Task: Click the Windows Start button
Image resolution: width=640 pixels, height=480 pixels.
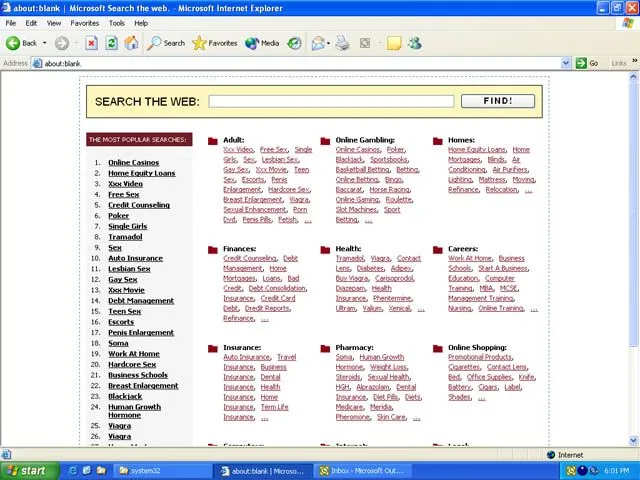Action: click(x=29, y=471)
